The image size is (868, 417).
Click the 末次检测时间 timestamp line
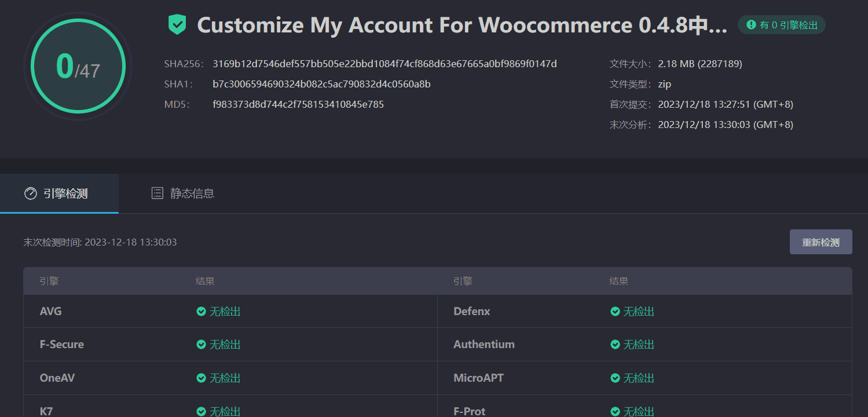tap(100, 242)
